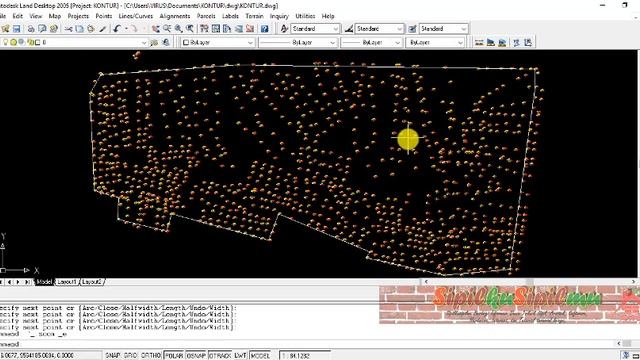Image resolution: width=640 pixels, height=360 pixels.
Task: Open the layer list dropdown
Action: click(x=144, y=42)
